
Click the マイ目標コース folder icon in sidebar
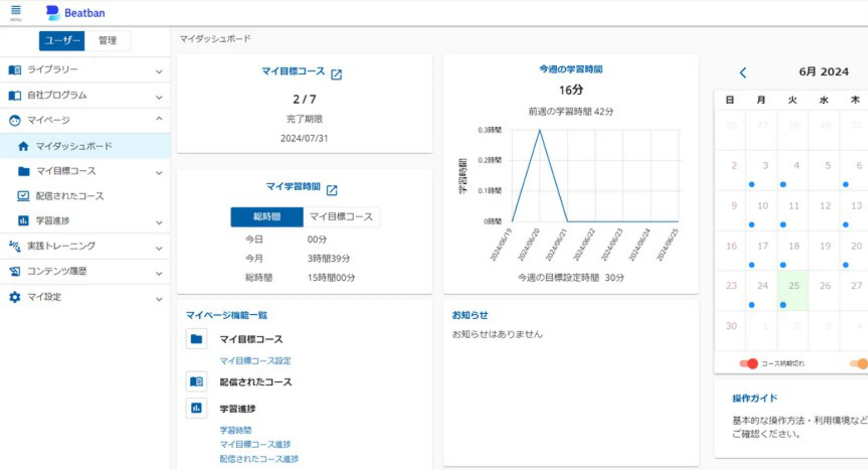(24, 171)
